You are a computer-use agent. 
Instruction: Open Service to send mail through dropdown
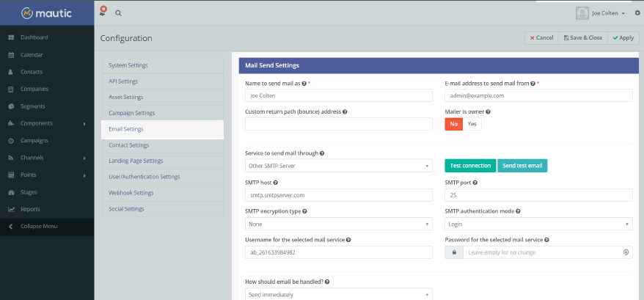tap(338, 166)
